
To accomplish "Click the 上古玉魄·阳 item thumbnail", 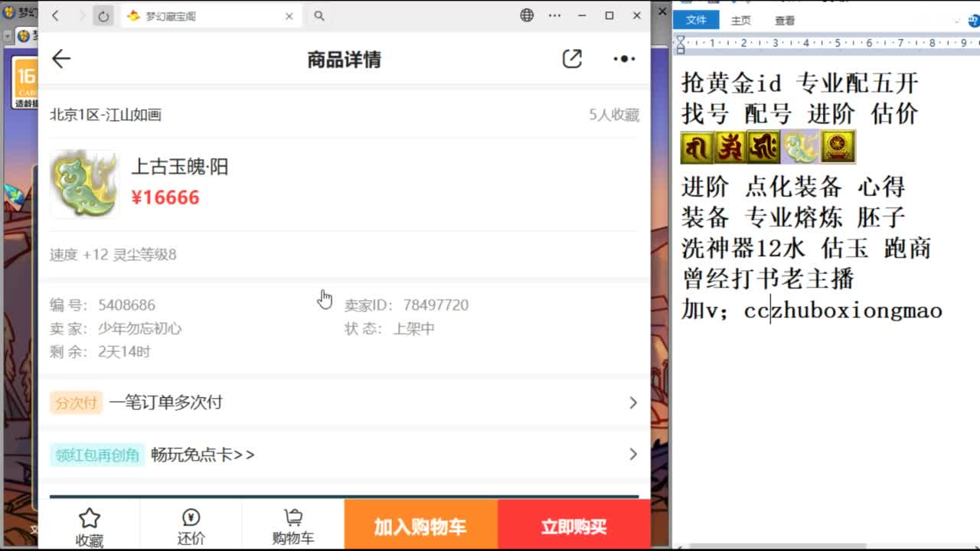I will (84, 183).
